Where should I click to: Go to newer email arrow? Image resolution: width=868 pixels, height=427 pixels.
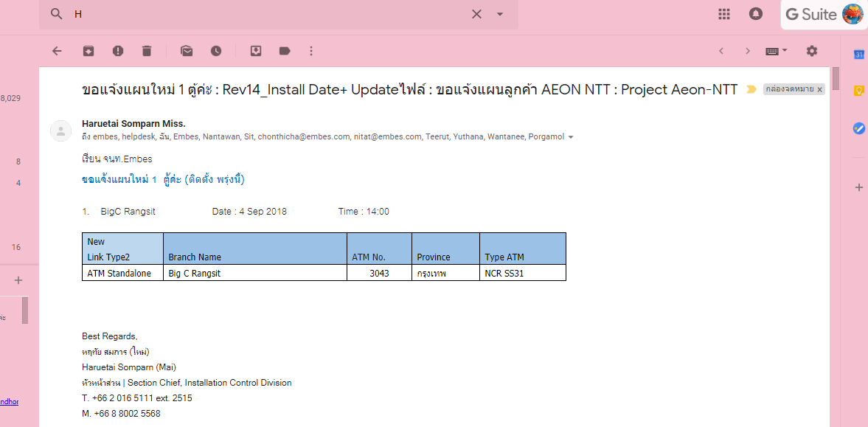[x=721, y=51]
